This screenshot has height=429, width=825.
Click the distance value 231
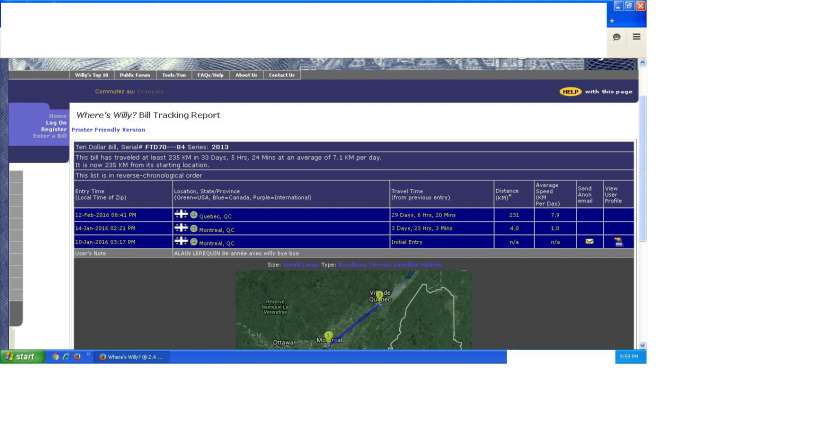pos(514,215)
